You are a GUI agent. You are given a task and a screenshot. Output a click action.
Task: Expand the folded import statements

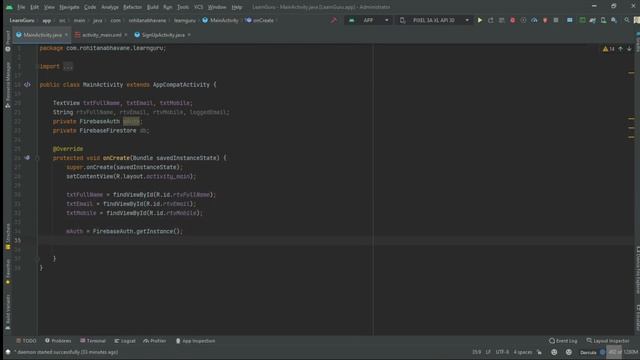point(68,66)
